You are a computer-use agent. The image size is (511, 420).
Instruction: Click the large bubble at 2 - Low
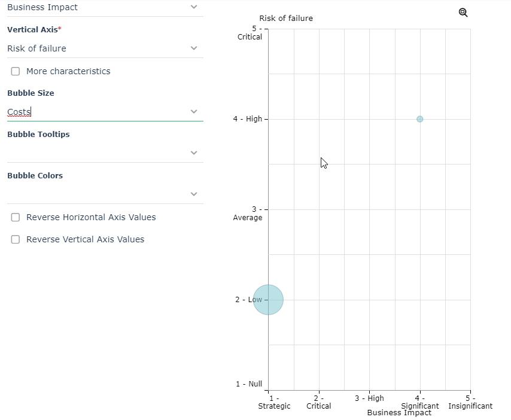(268, 300)
